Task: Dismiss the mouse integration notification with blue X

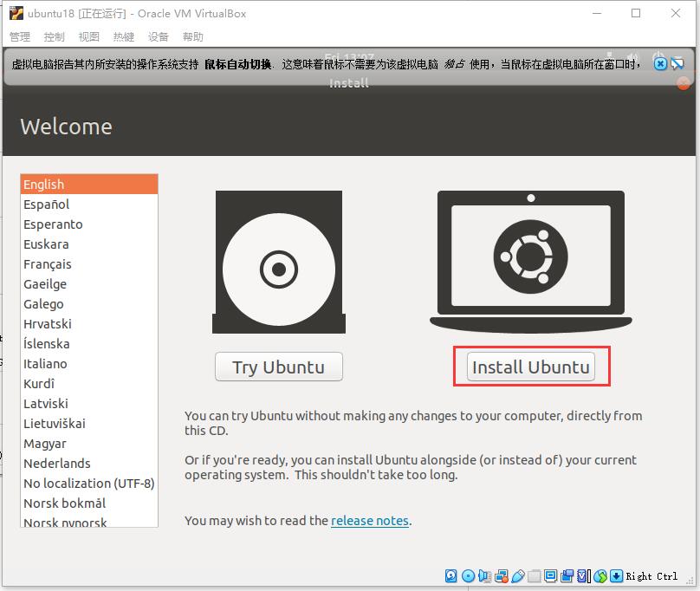Action: (x=660, y=64)
